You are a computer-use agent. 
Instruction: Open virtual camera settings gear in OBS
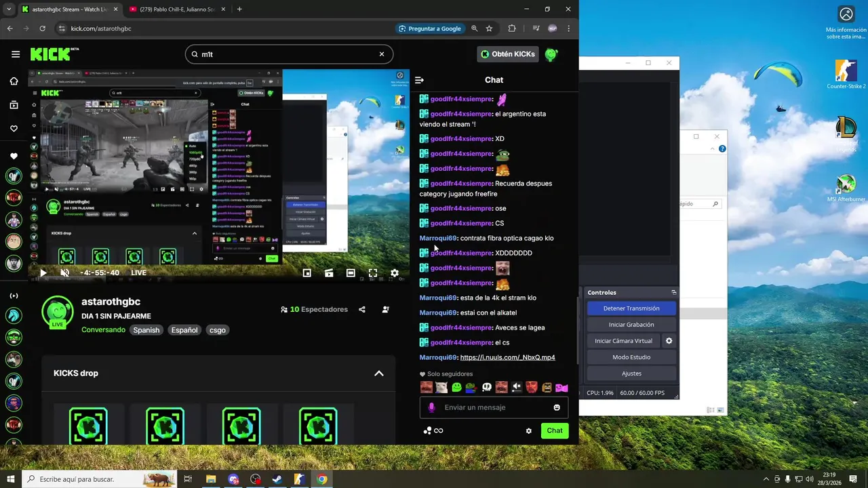pyautogui.click(x=669, y=341)
